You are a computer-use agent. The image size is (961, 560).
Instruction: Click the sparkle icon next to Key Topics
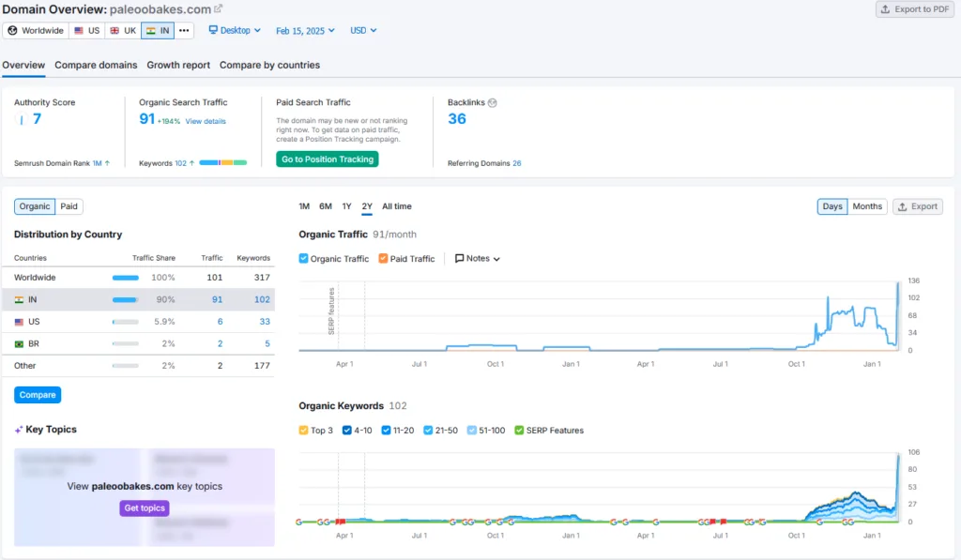pyautogui.click(x=19, y=430)
